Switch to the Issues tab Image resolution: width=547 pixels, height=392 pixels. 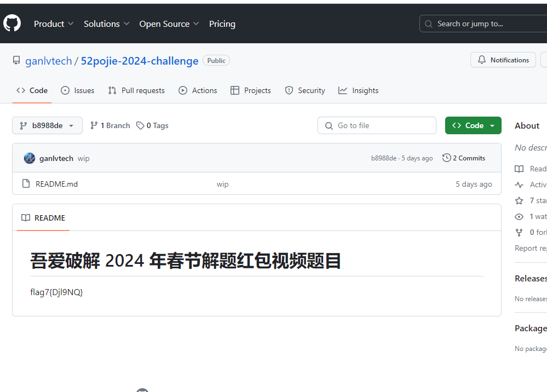[78, 91]
